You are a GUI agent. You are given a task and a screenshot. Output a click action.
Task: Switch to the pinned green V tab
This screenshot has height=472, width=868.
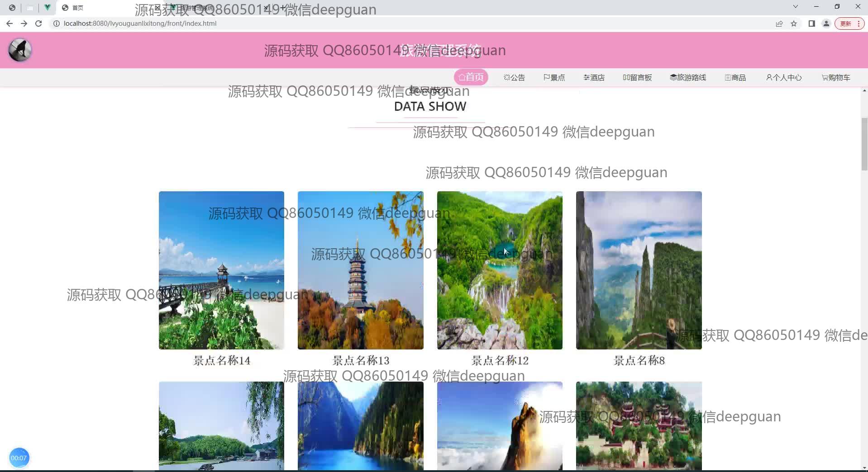[x=47, y=8]
